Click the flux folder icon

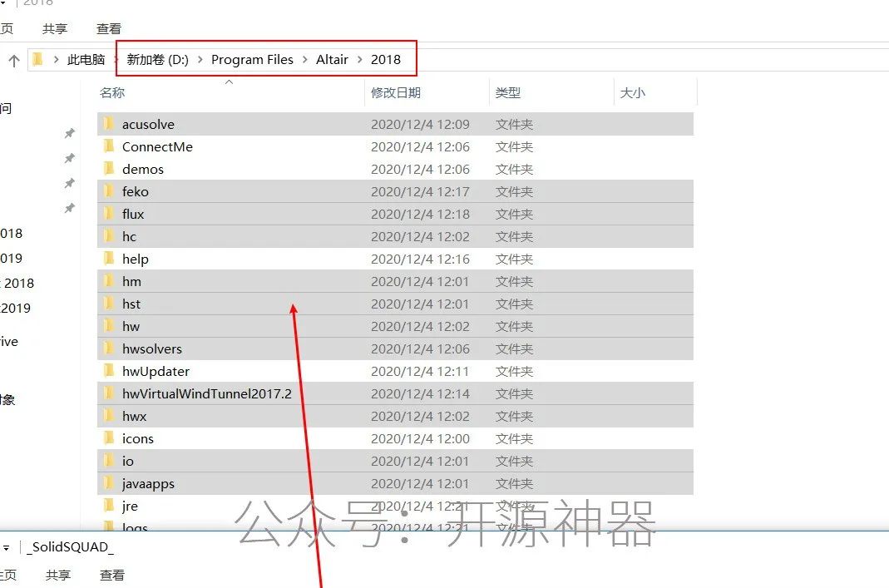tap(107, 214)
